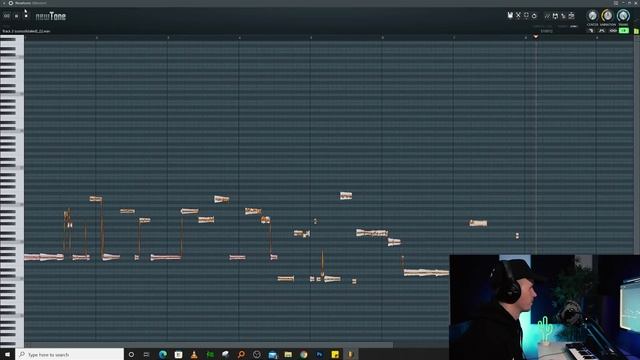The height and width of the screenshot is (360, 640).
Task: Open File Explorer folder icon in taskbar
Action: coord(288,354)
